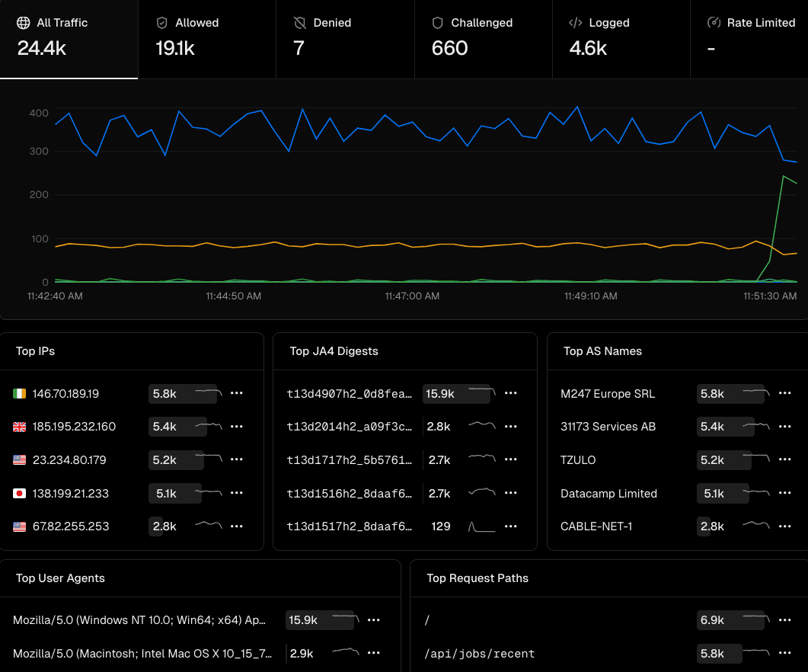Open the ellipsis menu for 146.70.189.19
Screen dimensions: 808x672
[237, 393]
